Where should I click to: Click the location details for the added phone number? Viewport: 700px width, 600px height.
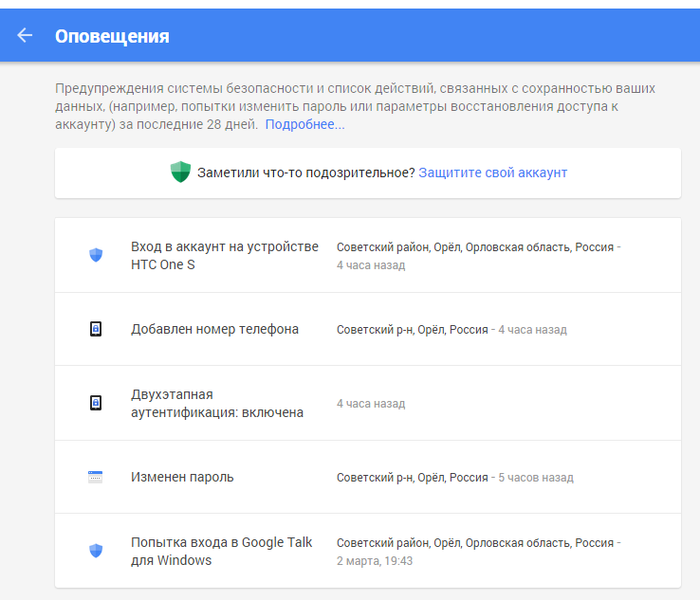412,330
